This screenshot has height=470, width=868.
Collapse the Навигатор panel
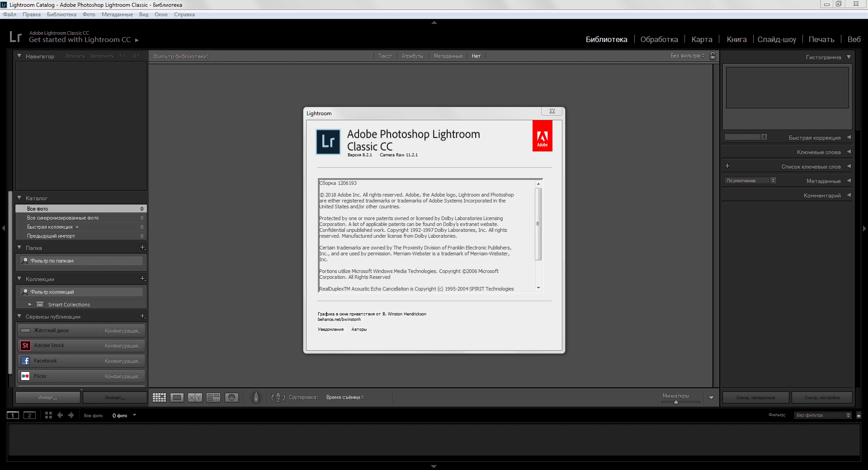click(19, 56)
